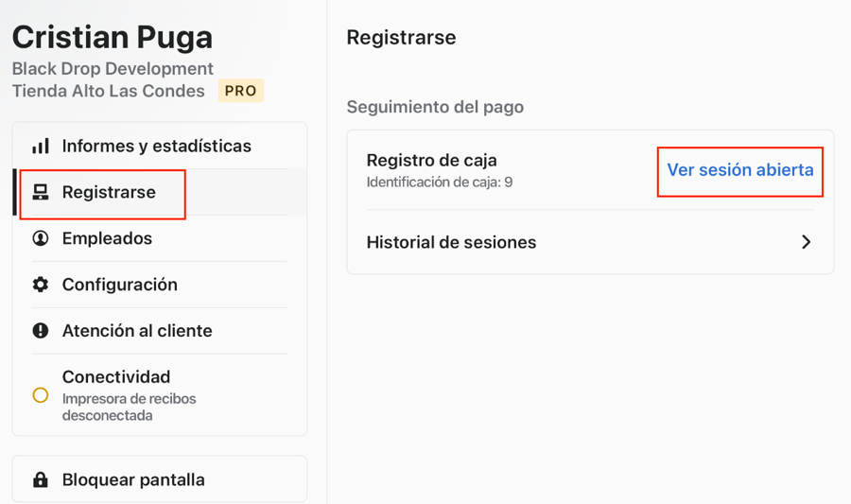This screenshot has height=504, width=851.
Task: Go to Empleados section
Action: [107, 238]
